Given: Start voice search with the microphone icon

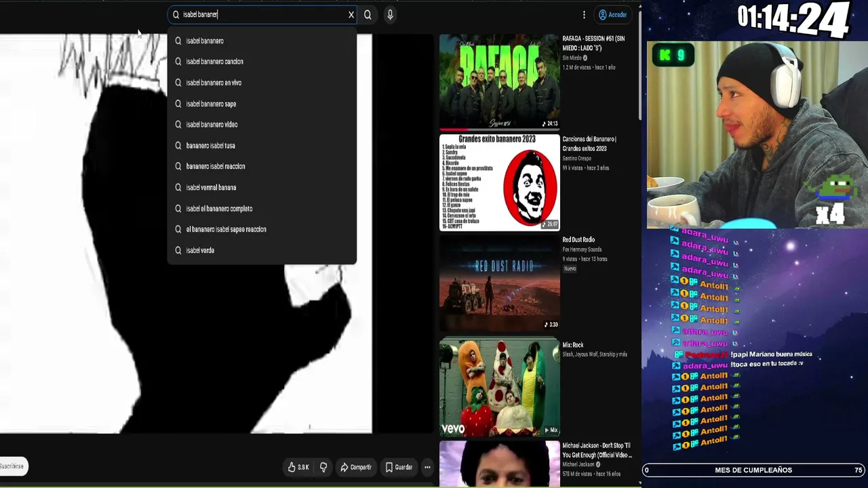Looking at the screenshot, I should (390, 14).
